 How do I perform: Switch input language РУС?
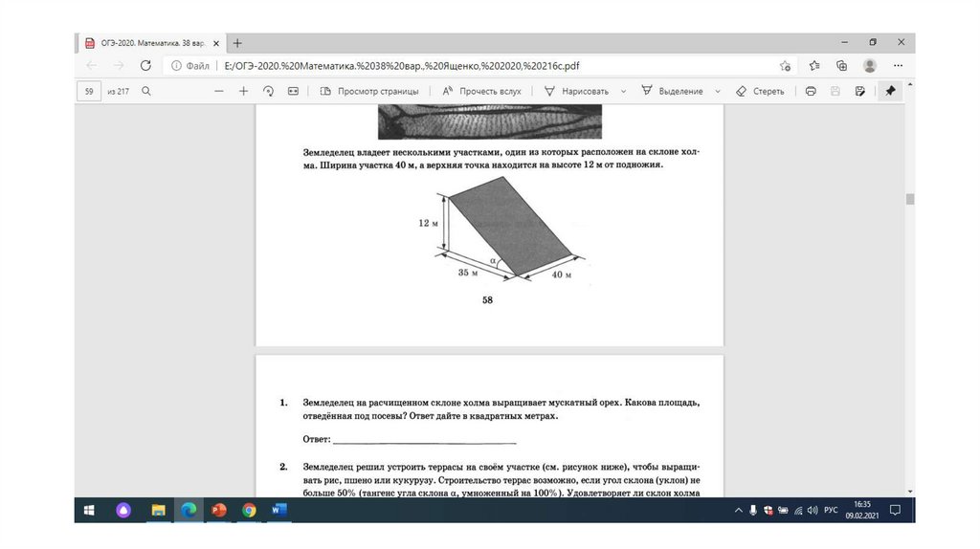click(x=831, y=511)
